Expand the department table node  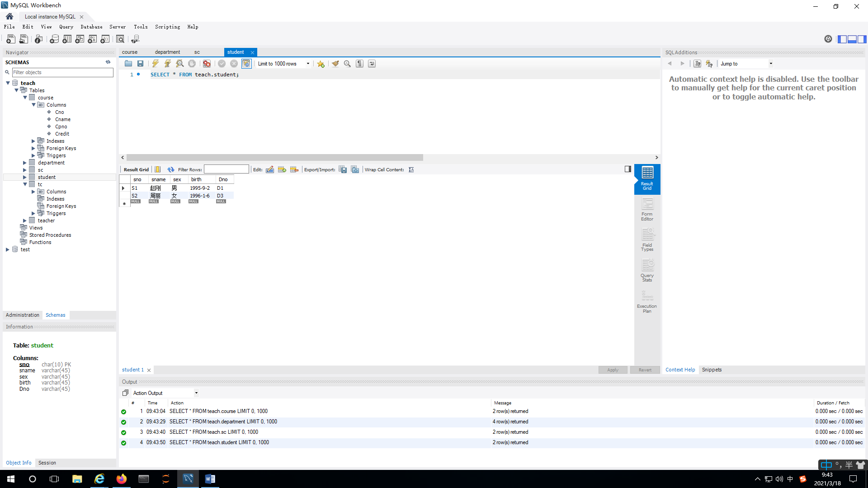coord(25,163)
